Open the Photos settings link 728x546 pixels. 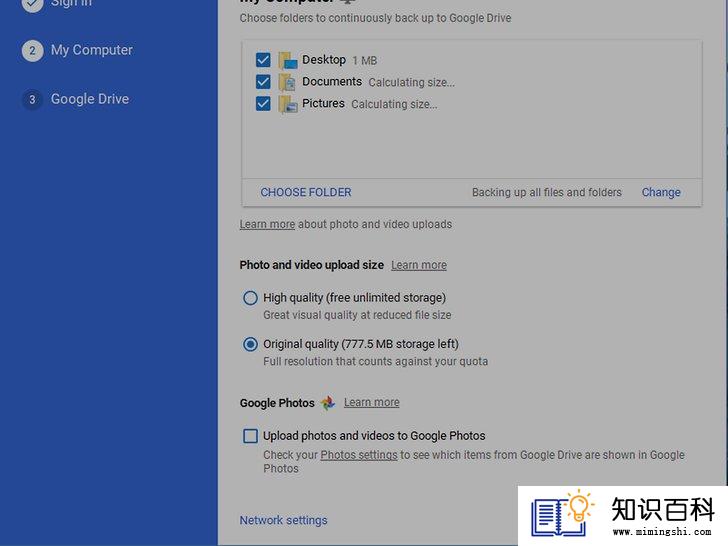coord(359,455)
